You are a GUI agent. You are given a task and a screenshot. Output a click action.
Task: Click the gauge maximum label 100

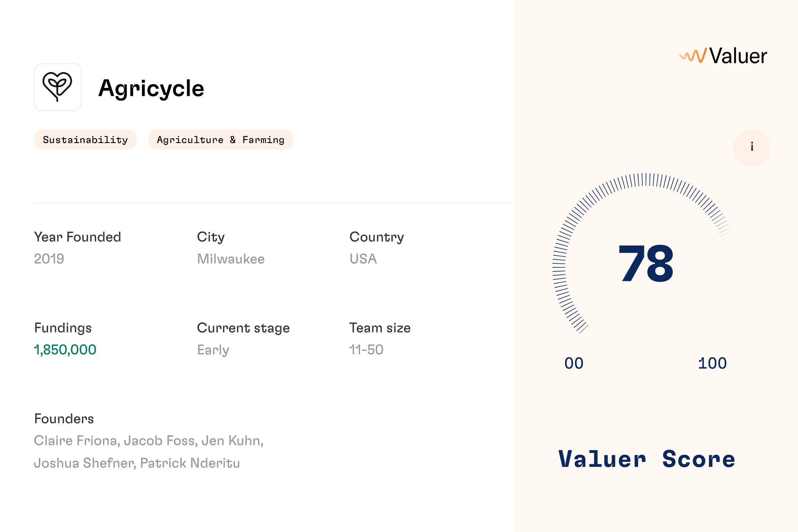[x=712, y=363]
